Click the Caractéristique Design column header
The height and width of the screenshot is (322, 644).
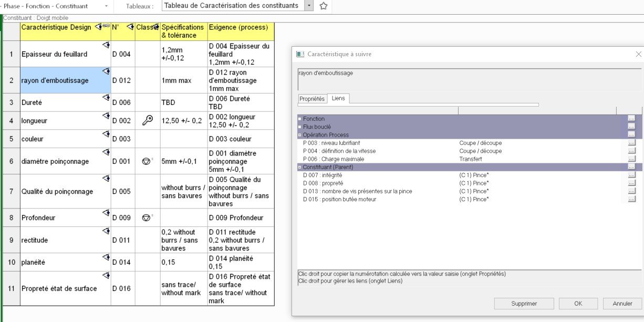65,31
